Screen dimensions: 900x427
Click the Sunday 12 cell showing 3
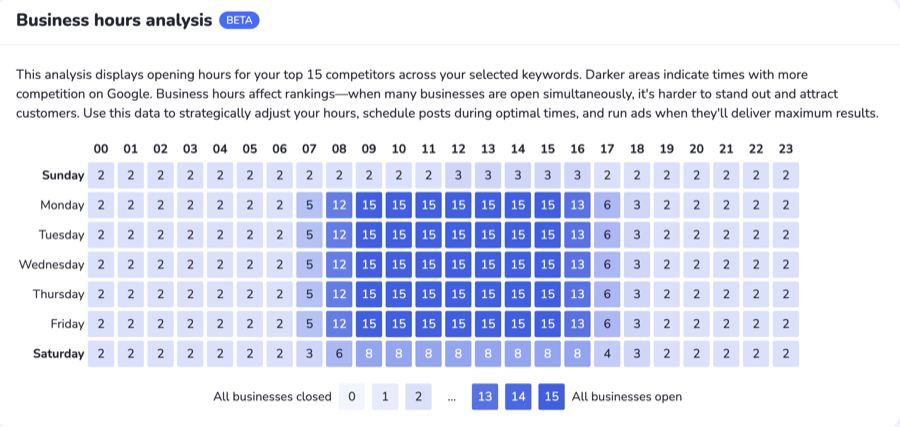click(458, 175)
